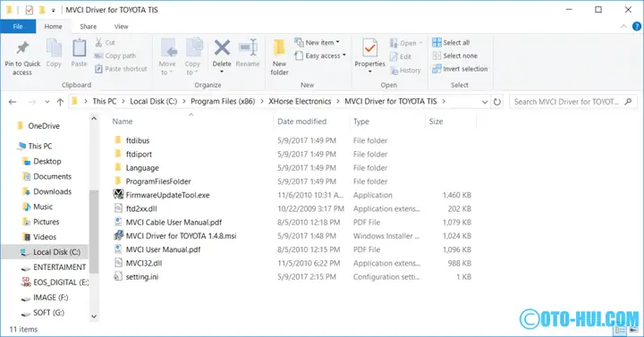Collapse the ribbon with chevron
Screen dimensions: 644x337
pyautogui.click(x=623, y=26)
